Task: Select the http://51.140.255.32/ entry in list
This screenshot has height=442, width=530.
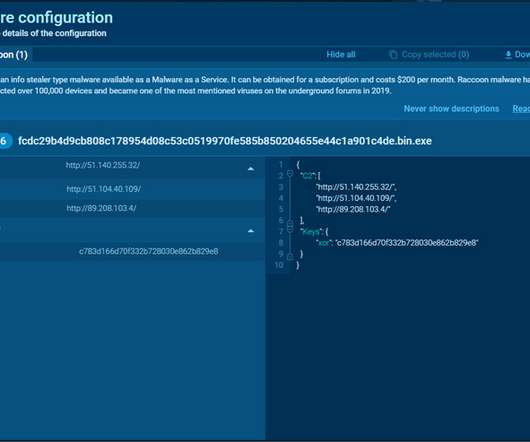Action: 103,165
